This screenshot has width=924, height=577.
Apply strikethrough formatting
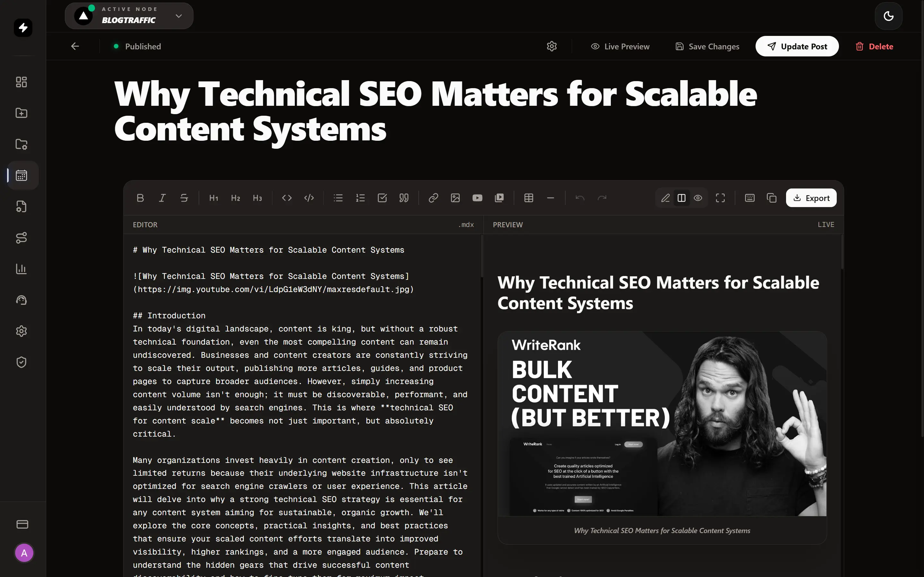point(184,198)
